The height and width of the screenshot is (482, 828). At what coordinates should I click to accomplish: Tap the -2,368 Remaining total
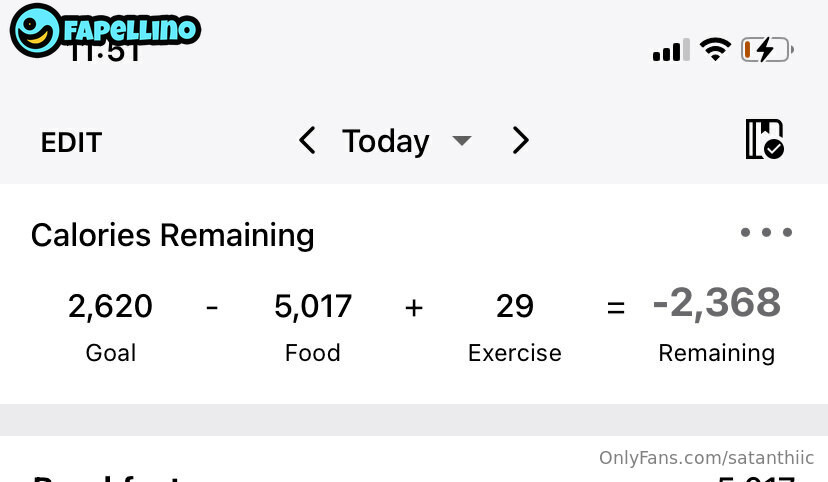tap(716, 303)
